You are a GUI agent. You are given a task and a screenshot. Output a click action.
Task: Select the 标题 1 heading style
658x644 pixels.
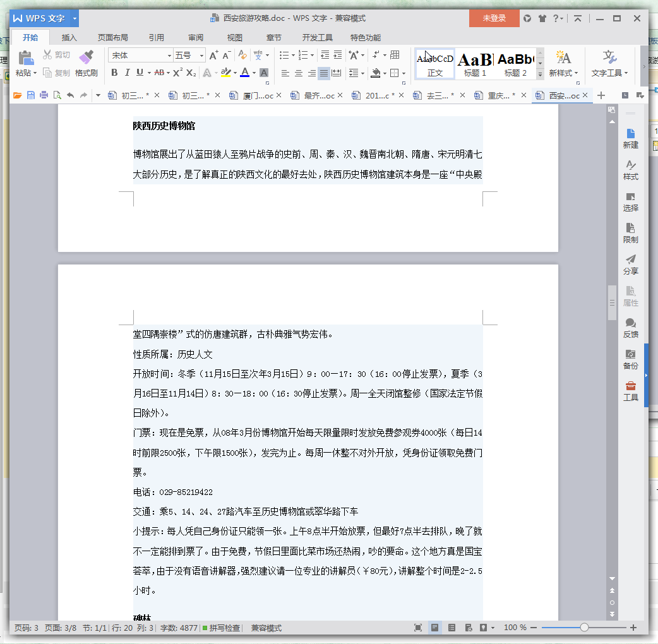pyautogui.click(x=475, y=64)
